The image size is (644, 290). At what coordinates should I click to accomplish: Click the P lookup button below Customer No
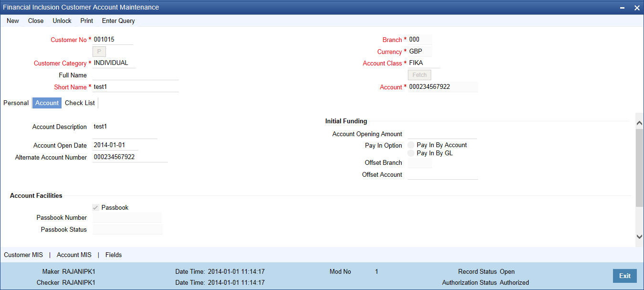(99, 51)
